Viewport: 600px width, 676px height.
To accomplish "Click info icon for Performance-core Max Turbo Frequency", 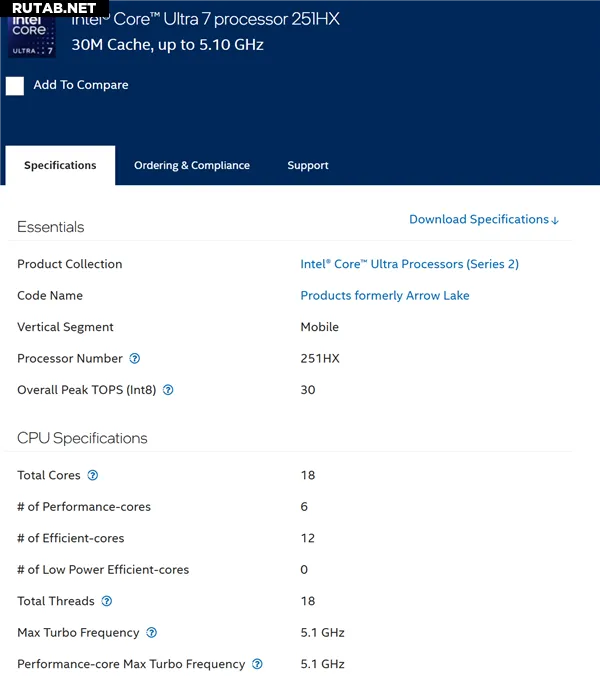I will pyautogui.click(x=257, y=664).
